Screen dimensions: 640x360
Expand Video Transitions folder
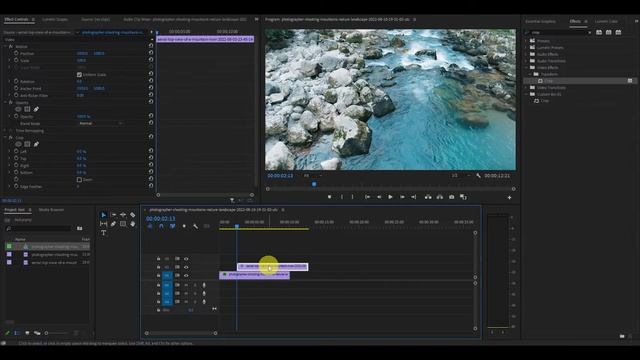[526, 87]
